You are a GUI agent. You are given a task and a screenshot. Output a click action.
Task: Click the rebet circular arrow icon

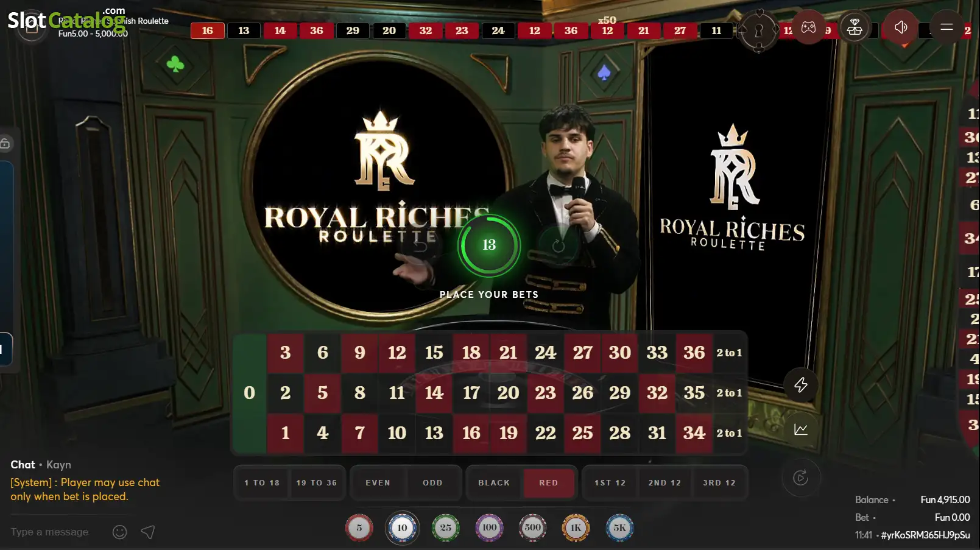click(x=800, y=478)
